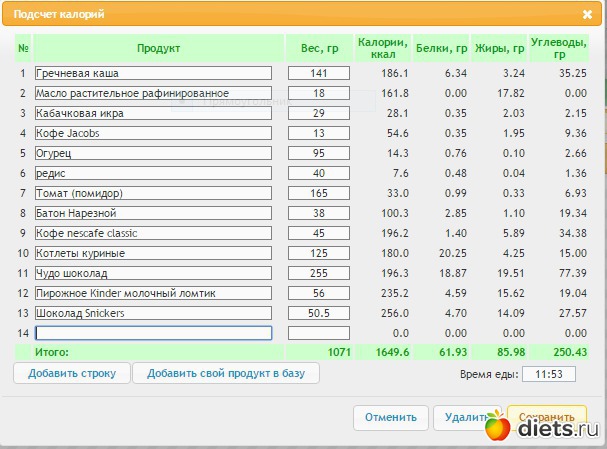Screen dimensions: 607x449
Task: Click the Добавить строку button
Action: coord(72,373)
